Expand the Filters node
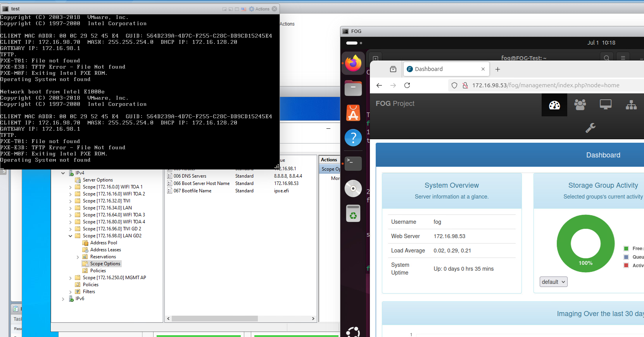Screen dimensions: 644x337 [70, 292]
